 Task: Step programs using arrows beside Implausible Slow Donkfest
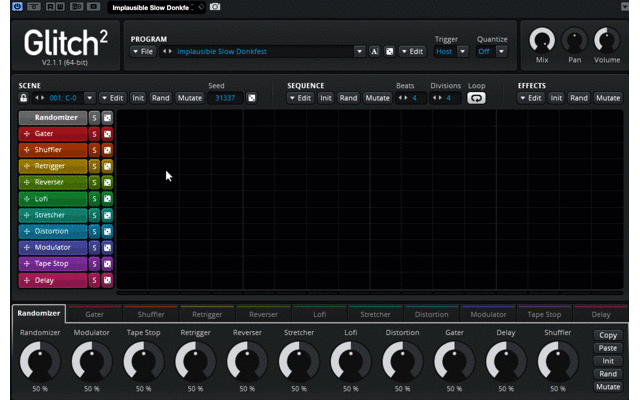(x=167, y=51)
